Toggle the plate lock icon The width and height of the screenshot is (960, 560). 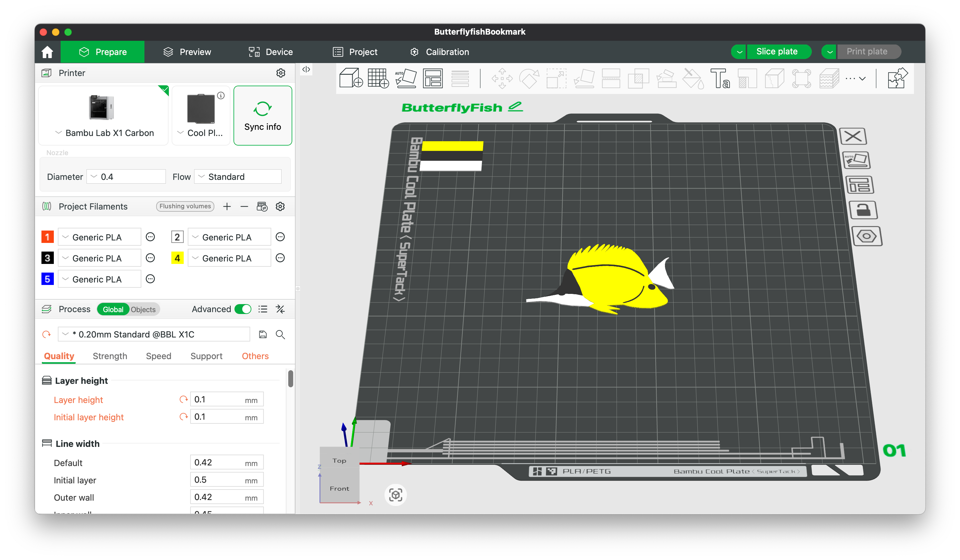[863, 210]
